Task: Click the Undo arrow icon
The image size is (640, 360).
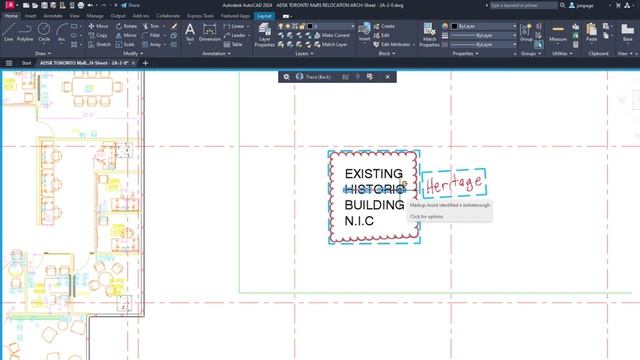Action: pos(90,5)
